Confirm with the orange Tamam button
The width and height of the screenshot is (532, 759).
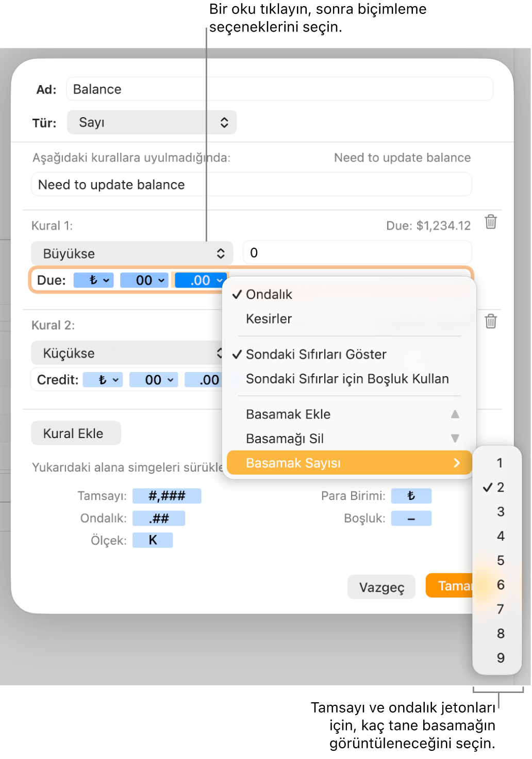pos(450,586)
